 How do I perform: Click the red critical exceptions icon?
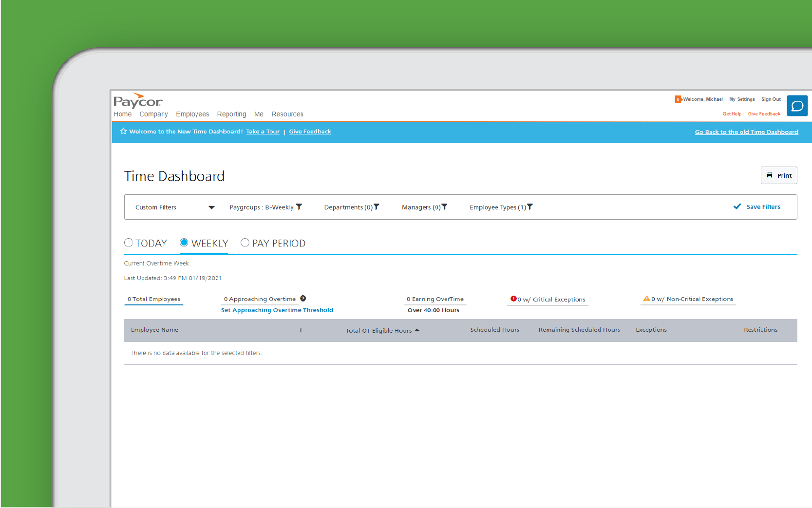click(513, 299)
